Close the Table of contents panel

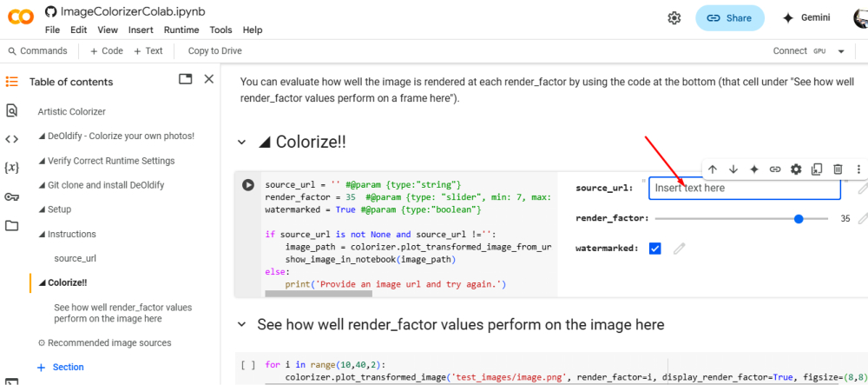[208, 79]
